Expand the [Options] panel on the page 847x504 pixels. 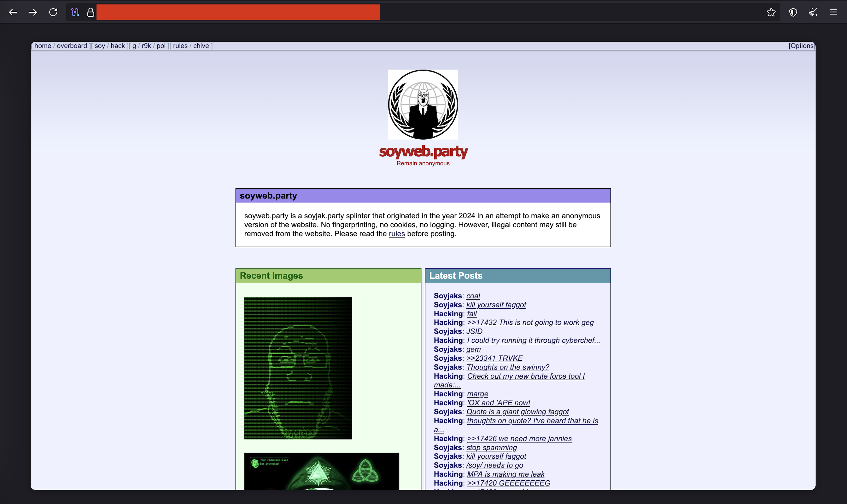click(801, 46)
